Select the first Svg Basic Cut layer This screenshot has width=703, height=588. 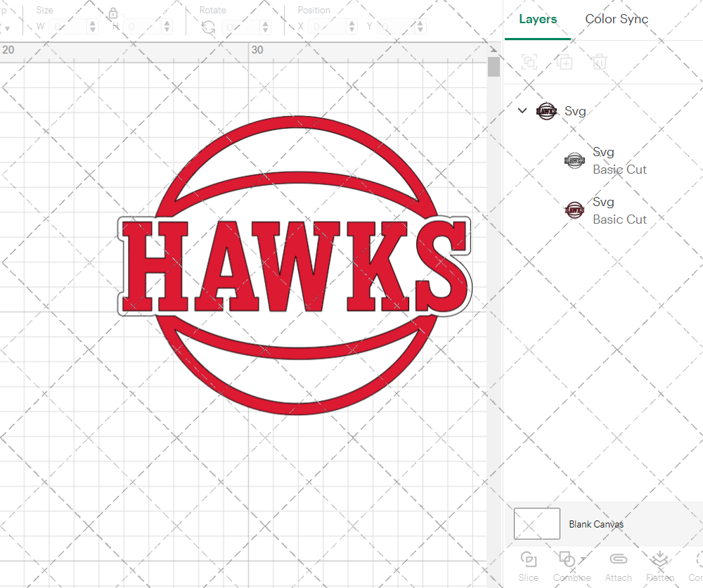[x=605, y=160]
